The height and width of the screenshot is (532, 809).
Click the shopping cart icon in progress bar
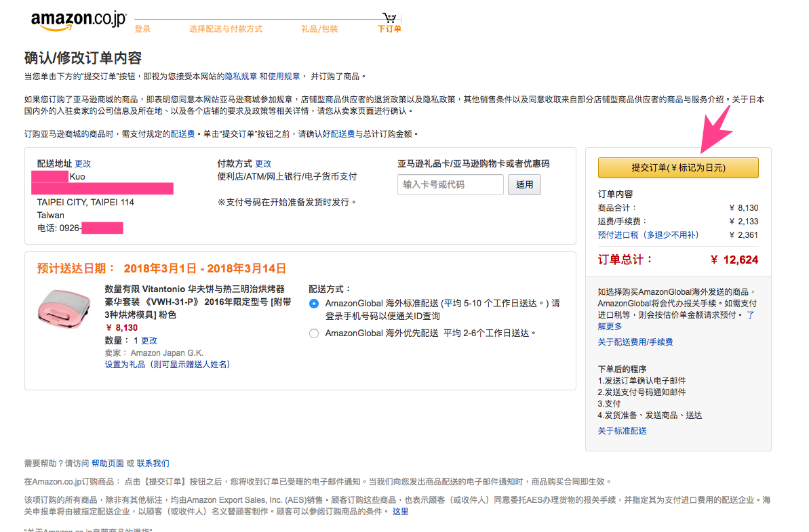pos(389,18)
